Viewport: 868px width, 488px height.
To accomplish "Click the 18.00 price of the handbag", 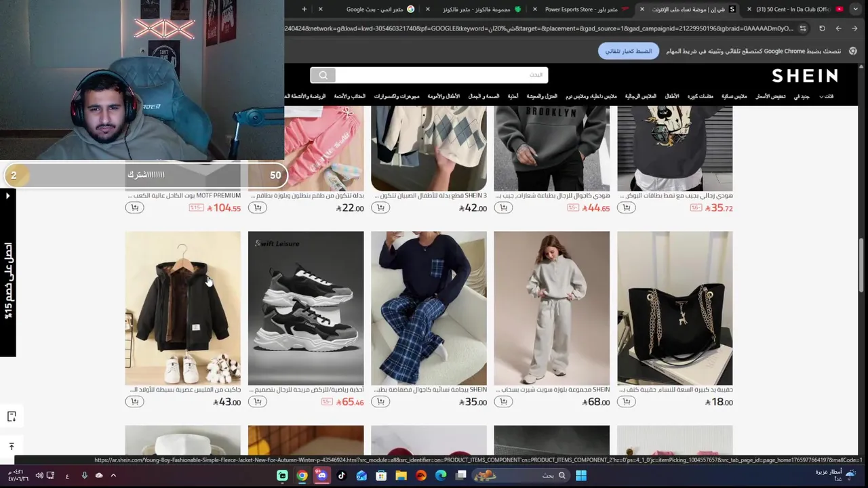I will coord(719,402).
